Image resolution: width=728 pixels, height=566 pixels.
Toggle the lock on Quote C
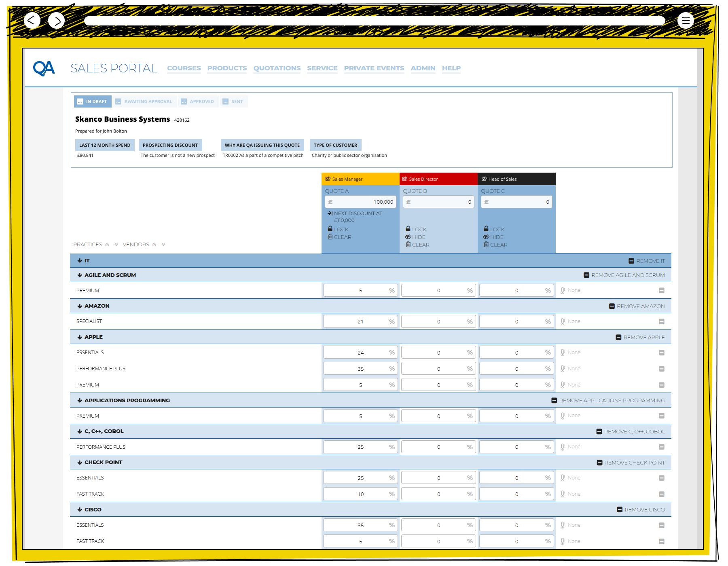point(494,229)
